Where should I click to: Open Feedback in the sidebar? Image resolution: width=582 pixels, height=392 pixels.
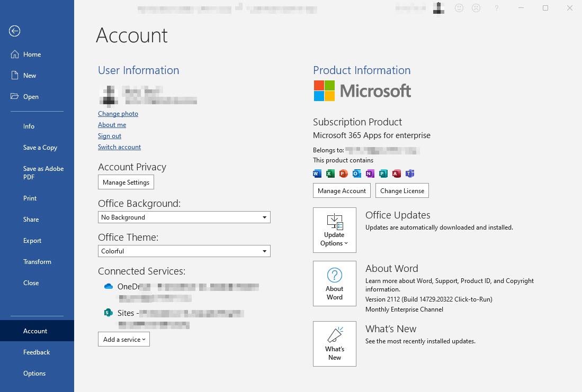pyautogui.click(x=37, y=352)
